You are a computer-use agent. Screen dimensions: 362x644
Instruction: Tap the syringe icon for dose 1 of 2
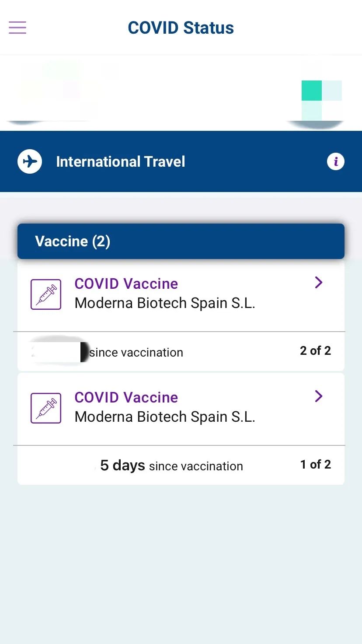[x=46, y=408]
